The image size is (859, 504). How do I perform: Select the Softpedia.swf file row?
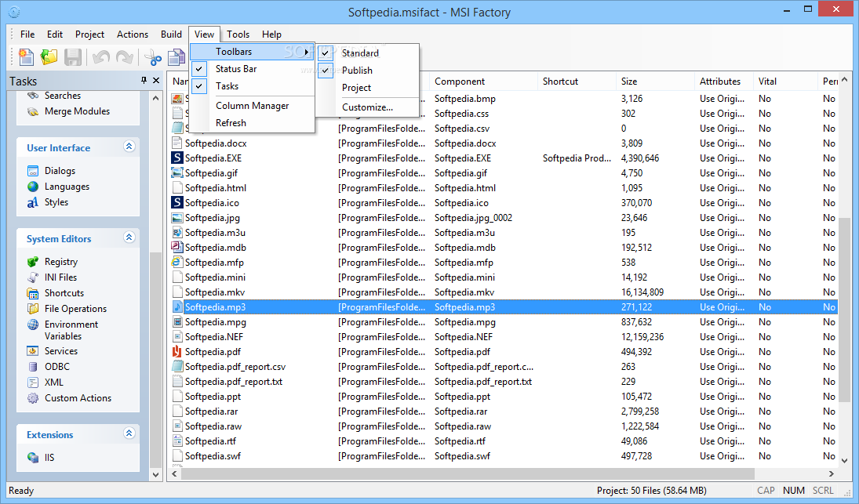tap(504, 456)
